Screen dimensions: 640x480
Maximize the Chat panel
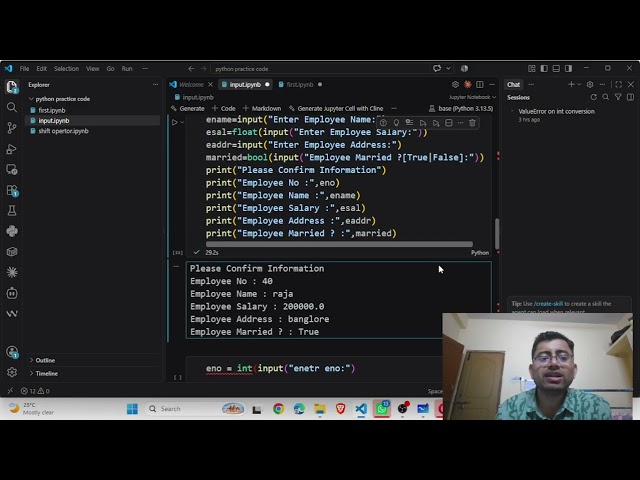click(x=619, y=84)
